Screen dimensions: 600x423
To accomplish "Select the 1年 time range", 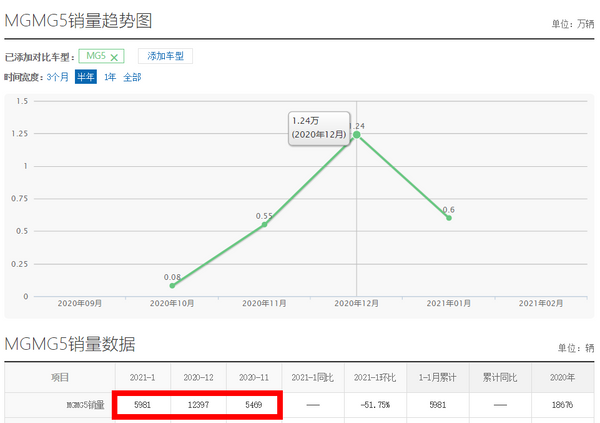I will pyautogui.click(x=110, y=77).
